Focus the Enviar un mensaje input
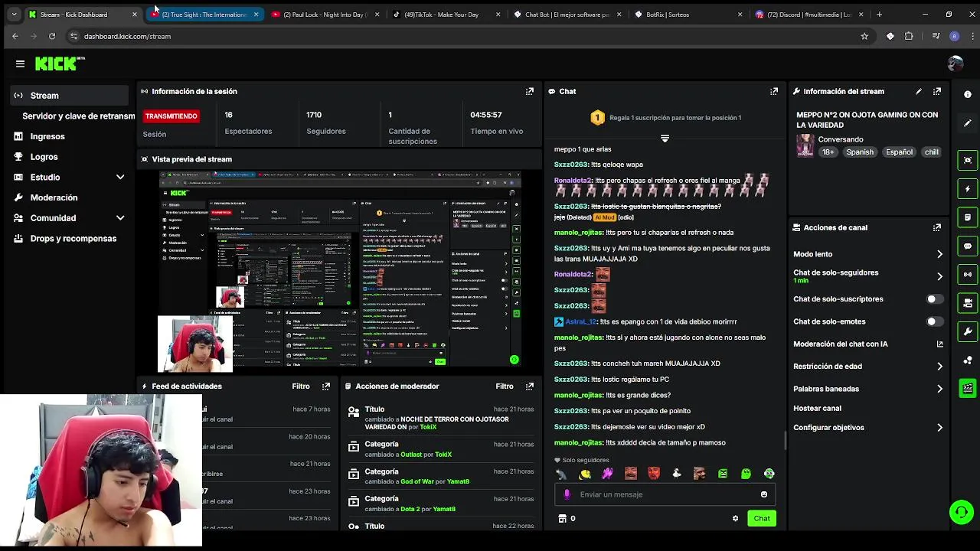Screen dimensions: 980x551 click(x=664, y=494)
